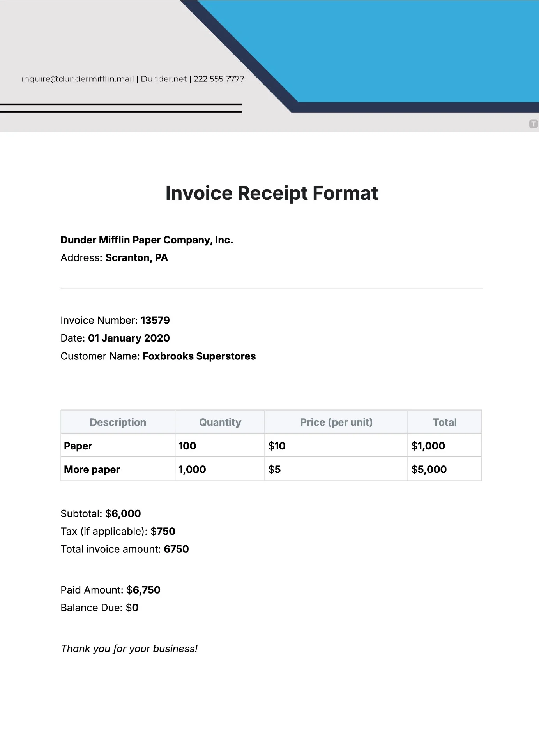Click the Quantity column header
The width and height of the screenshot is (539, 756).
click(220, 422)
